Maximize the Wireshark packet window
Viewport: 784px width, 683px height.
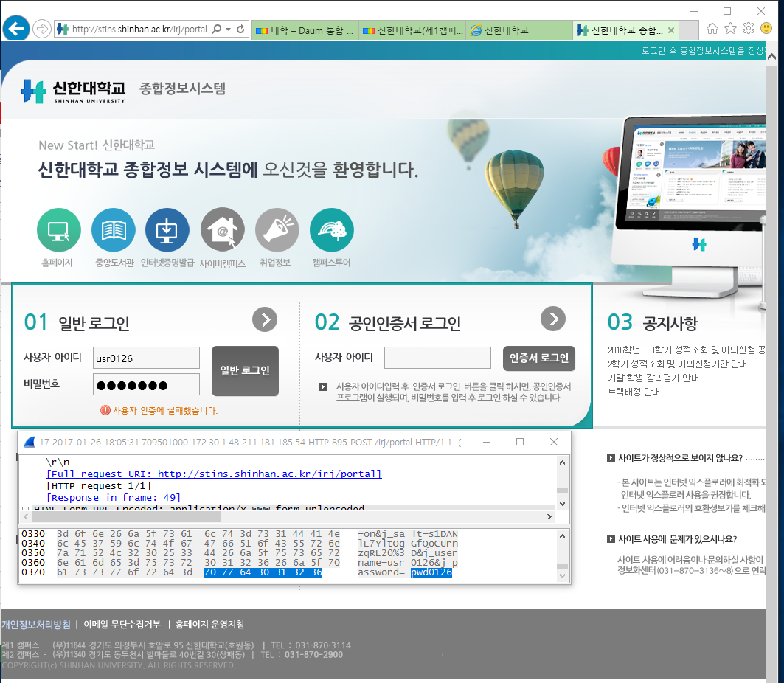[x=520, y=442]
